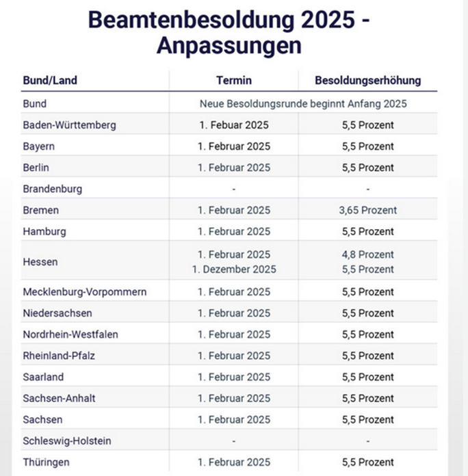Click the Bund/Land column header
Screen dimensions: 468x476
[50, 81]
